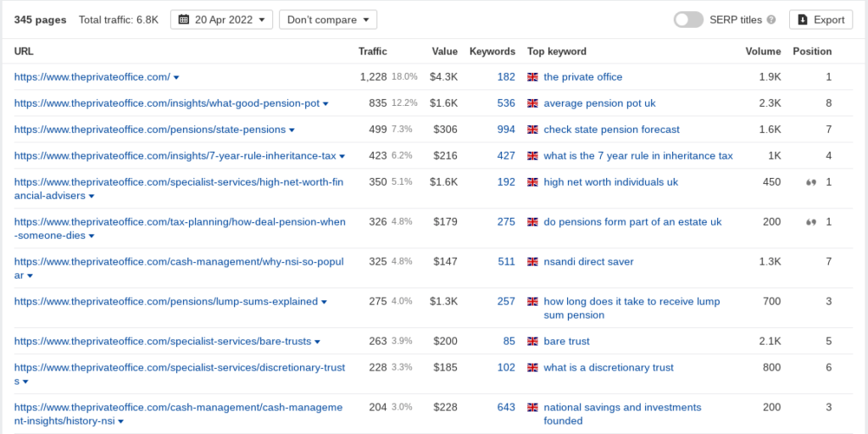
Task: Expand dropdown arrow next to homepage URL
Action: point(176,77)
